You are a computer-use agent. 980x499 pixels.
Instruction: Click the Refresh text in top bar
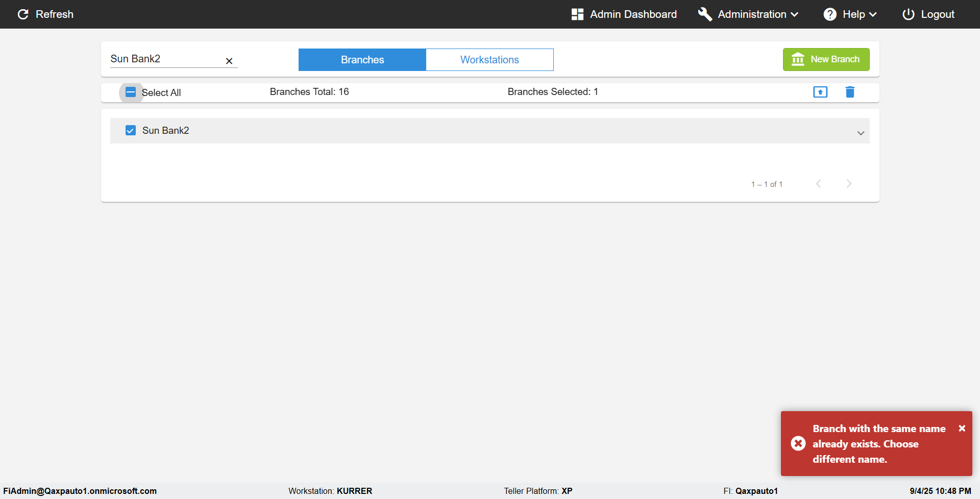click(55, 14)
